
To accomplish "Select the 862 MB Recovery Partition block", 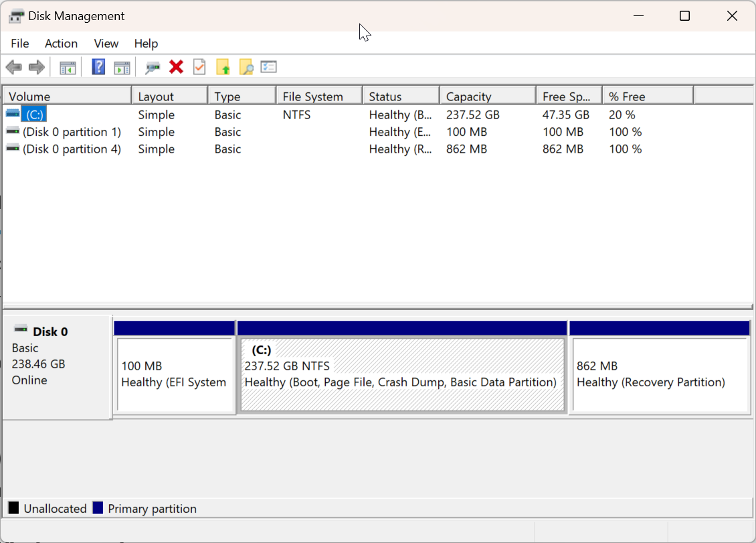I will tap(659, 375).
